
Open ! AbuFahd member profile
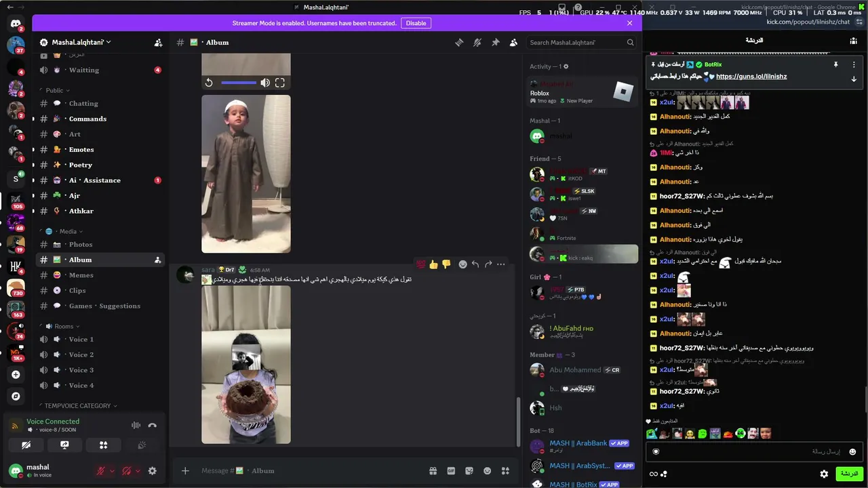coord(582,331)
